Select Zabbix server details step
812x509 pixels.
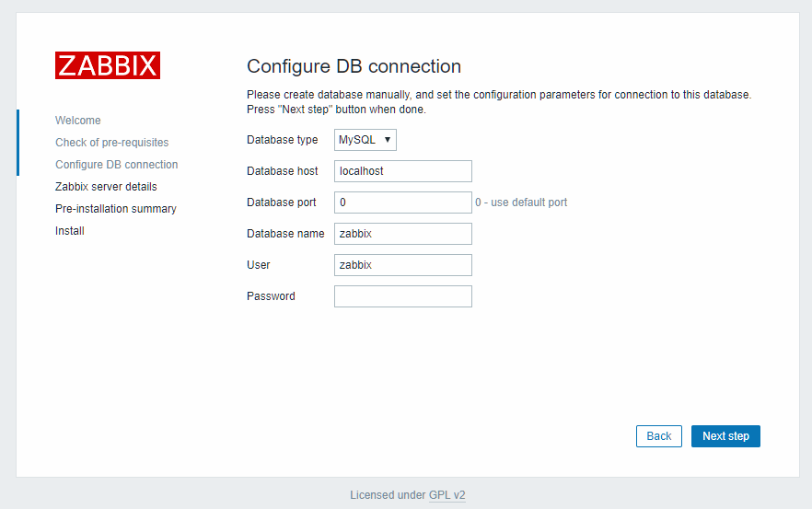106,187
